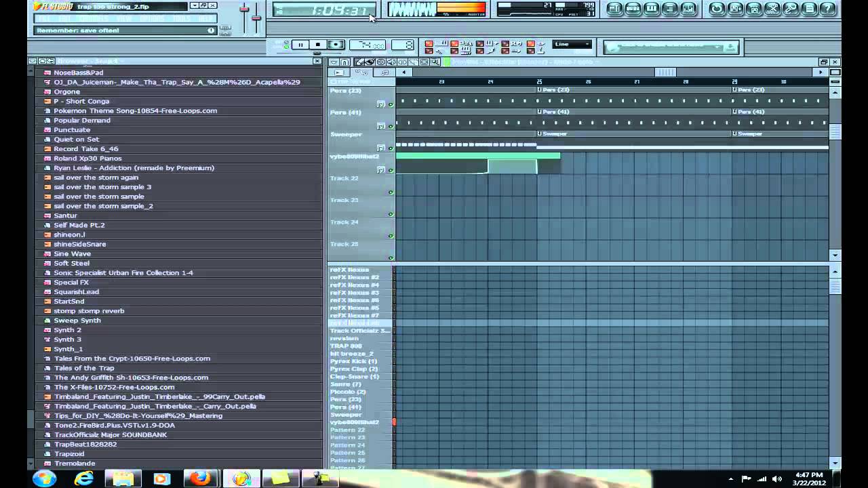Screen dimensions: 868x488
Task: Open Sweep Synth in the browser
Action: click(77, 320)
